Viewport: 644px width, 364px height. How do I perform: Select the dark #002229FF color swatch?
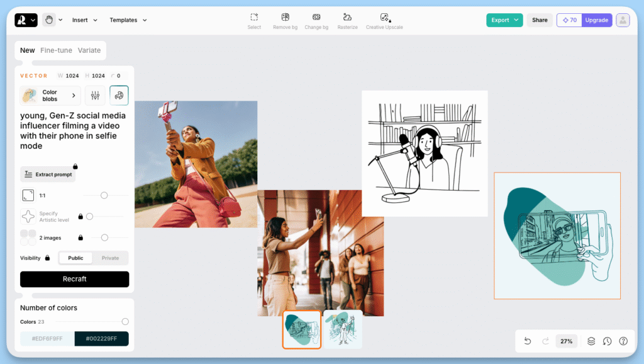pos(101,339)
